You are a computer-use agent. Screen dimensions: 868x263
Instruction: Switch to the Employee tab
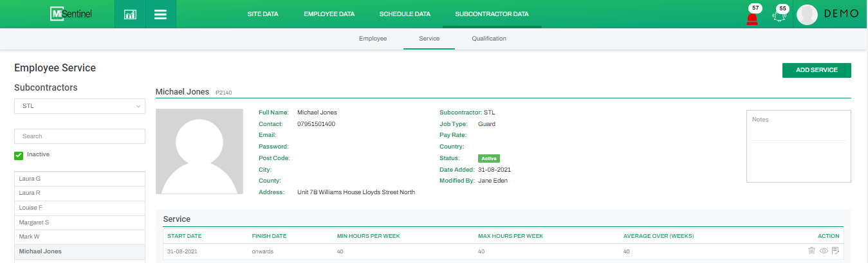(x=373, y=39)
